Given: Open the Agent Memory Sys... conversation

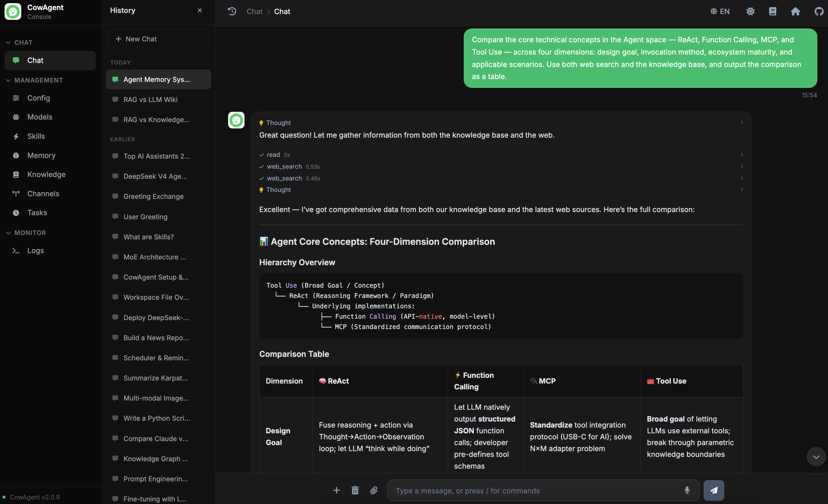Looking at the screenshot, I should pyautogui.click(x=158, y=79).
